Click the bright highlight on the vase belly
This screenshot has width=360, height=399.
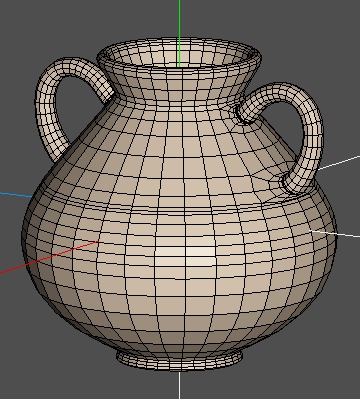pos(185,257)
